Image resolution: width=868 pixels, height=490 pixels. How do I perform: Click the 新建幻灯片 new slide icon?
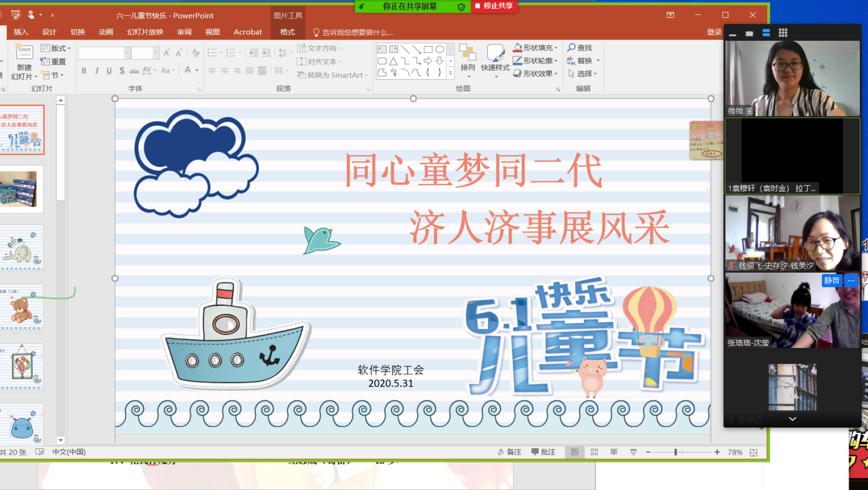click(x=24, y=53)
